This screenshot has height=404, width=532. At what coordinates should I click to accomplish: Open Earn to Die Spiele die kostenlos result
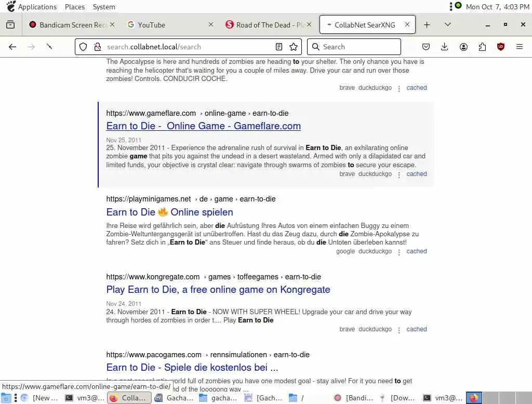pos(192,367)
